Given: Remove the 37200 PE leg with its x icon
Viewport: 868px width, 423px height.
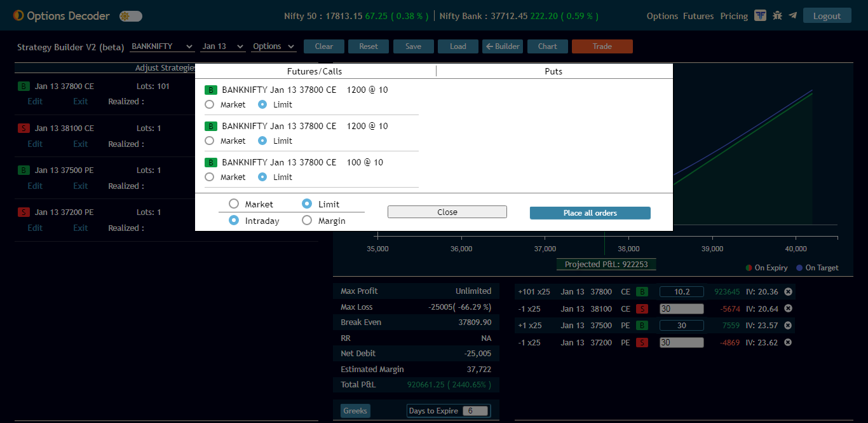Looking at the screenshot, I should coord(788,342).
